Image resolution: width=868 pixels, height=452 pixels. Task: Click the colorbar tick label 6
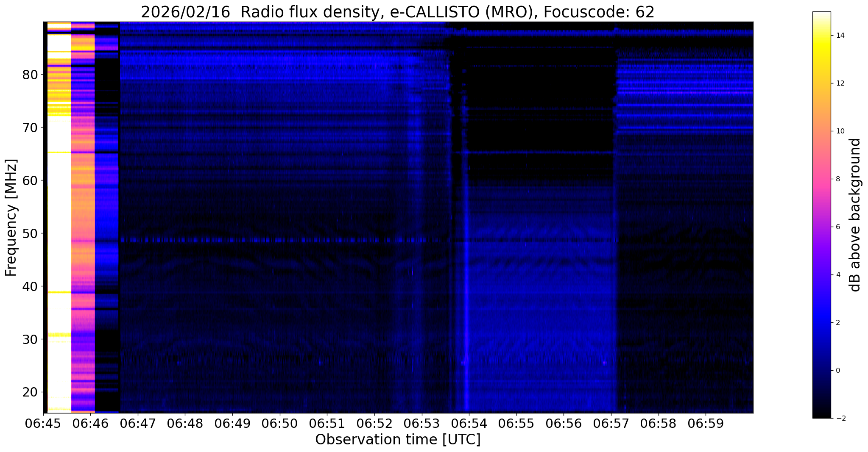click(837, 227)
